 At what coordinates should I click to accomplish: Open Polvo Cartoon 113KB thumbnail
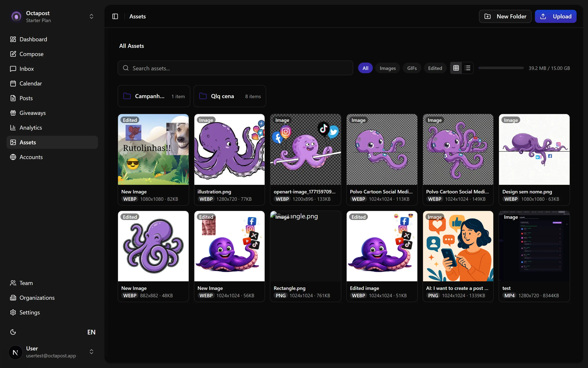tap(382, 149)
